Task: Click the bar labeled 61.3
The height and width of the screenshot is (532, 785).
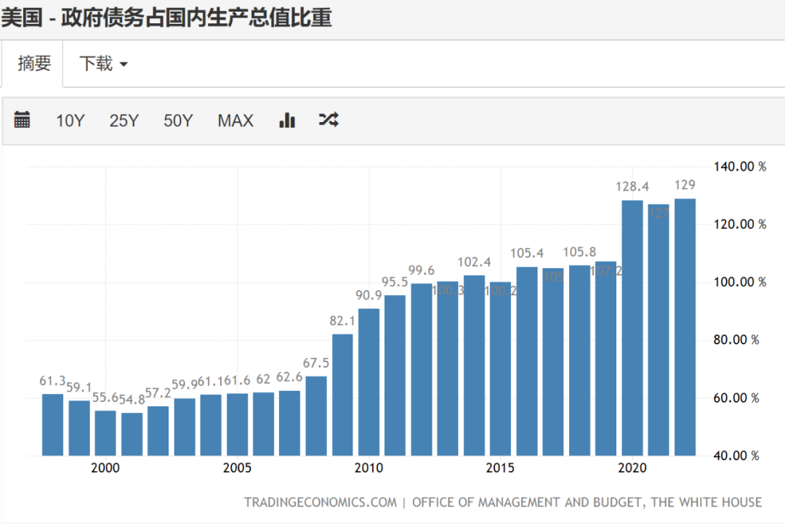Action: pos(52,425)
